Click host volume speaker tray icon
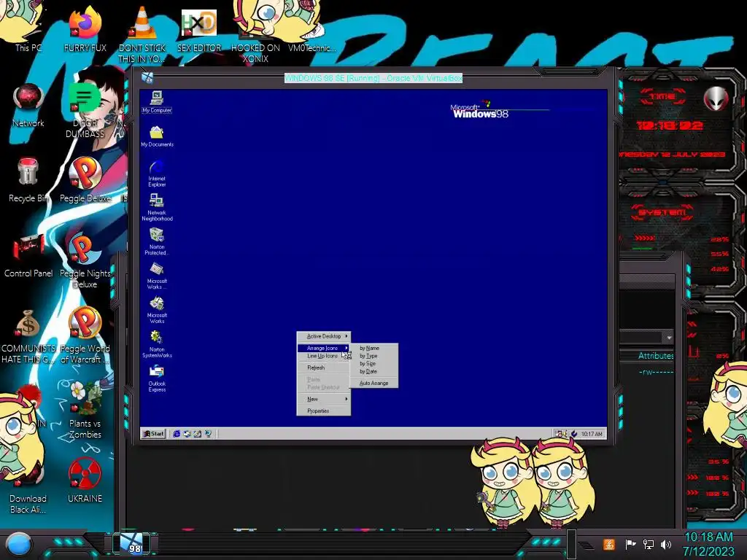This screenshot has height=560, width=747. click(666, 544)
